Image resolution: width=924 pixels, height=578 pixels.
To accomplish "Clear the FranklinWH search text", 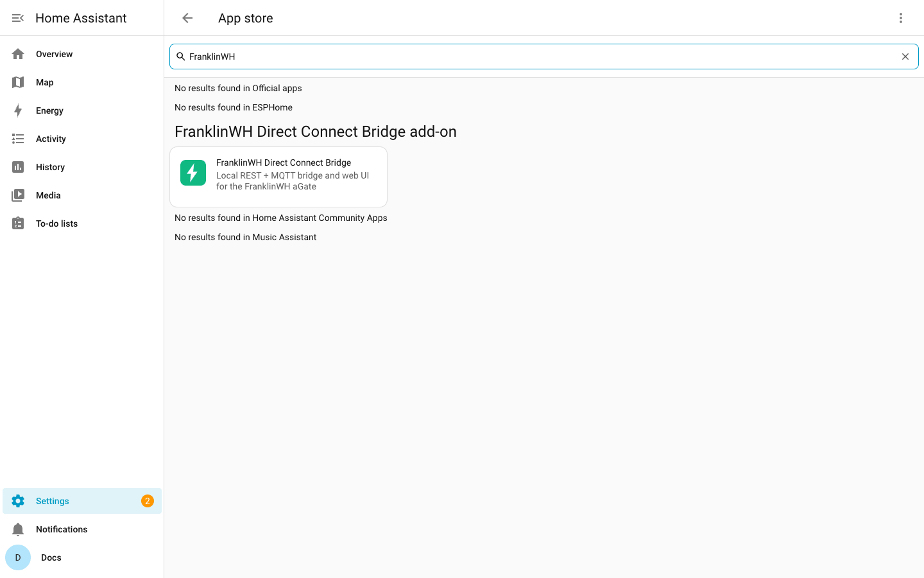I will coord(905,57).
